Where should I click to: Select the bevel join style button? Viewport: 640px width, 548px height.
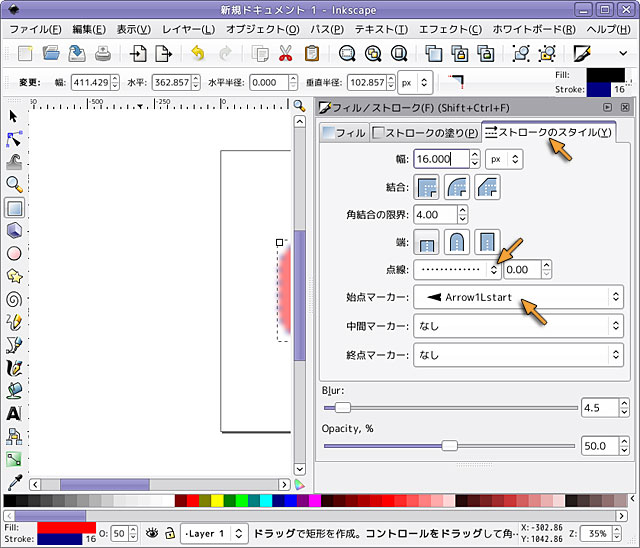pyautogui.click(x=487, y=186)
